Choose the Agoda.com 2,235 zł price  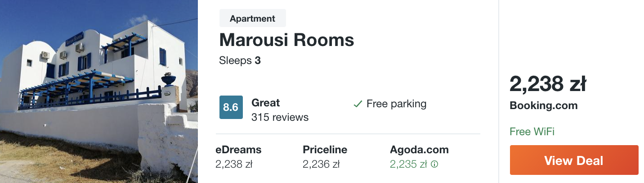tap(408, 165)
